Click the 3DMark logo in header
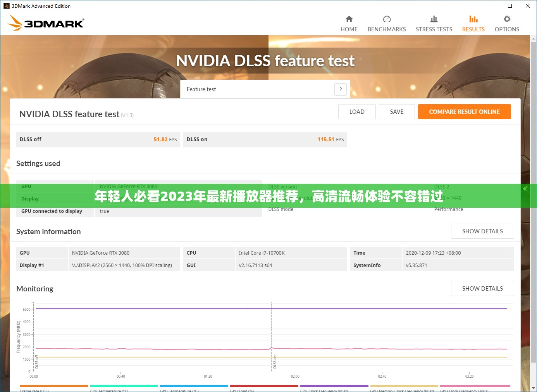The height and width of the screenshot is (392, 537). [46, 23]
